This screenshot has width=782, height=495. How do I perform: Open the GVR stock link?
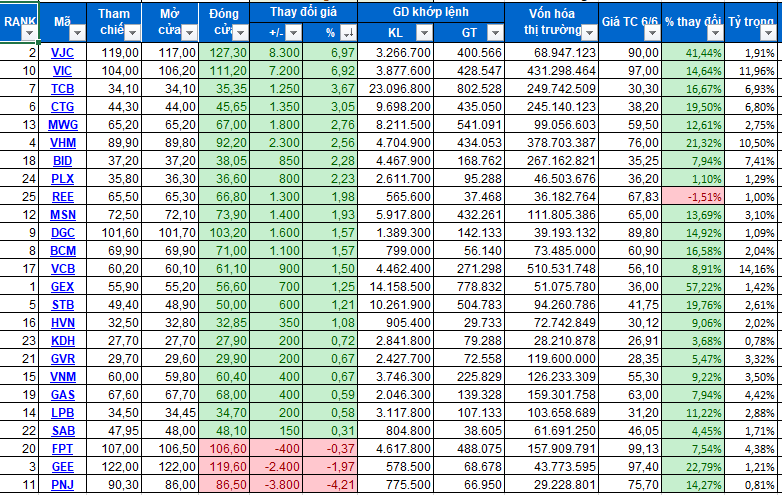point(63,358)
